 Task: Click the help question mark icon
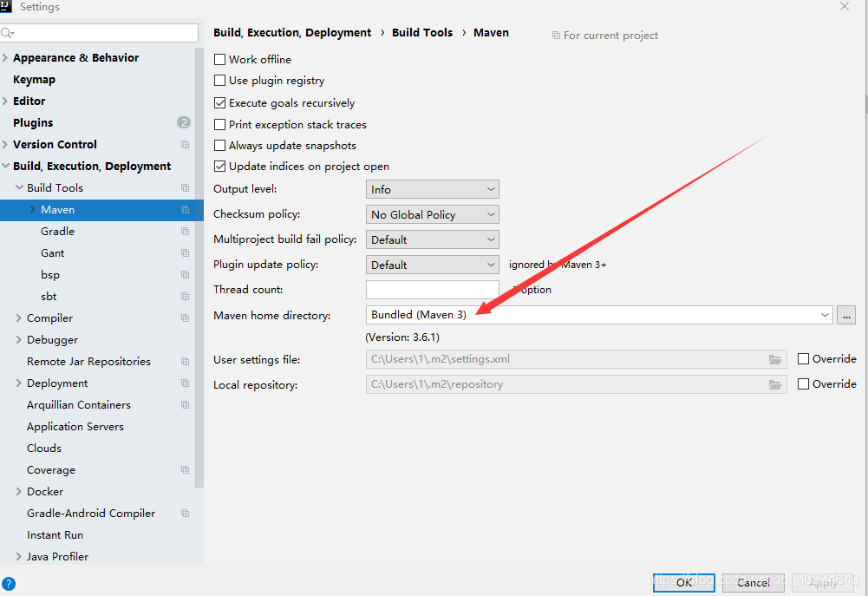9,584
